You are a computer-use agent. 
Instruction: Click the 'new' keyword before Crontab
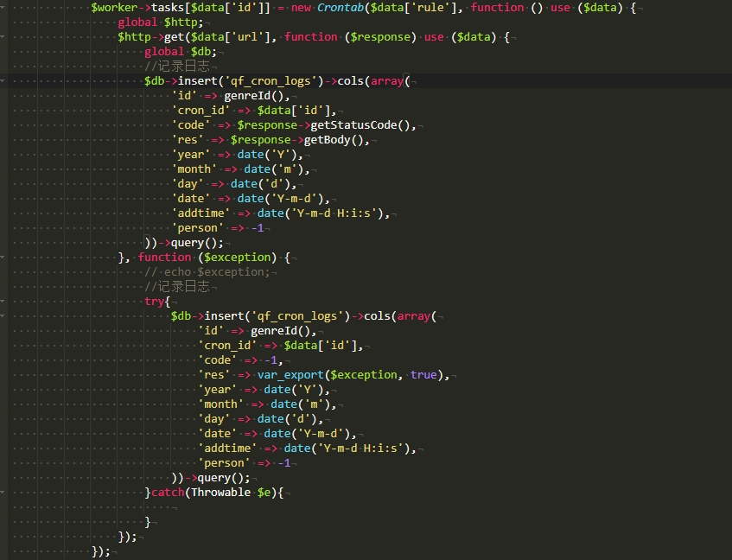(301, 8)
